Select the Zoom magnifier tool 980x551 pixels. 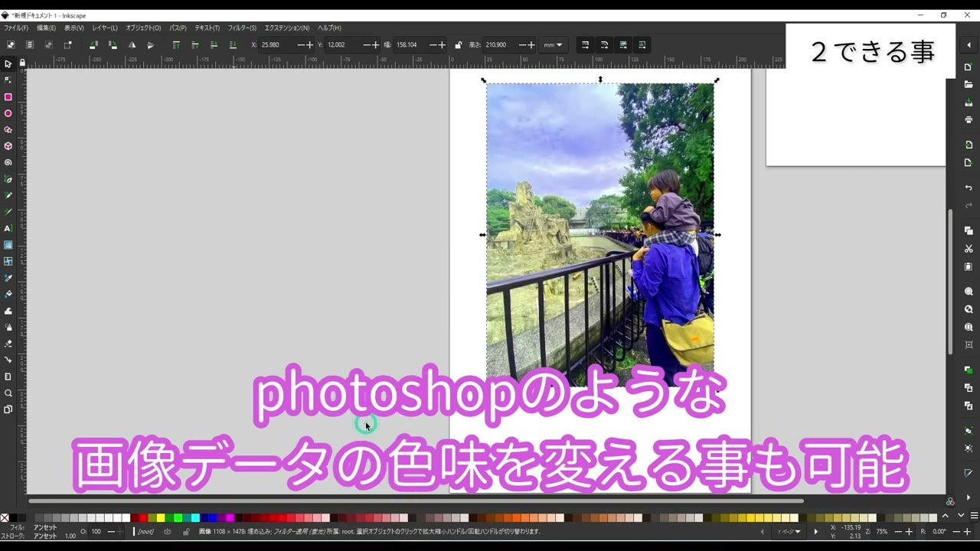point(8,393)
